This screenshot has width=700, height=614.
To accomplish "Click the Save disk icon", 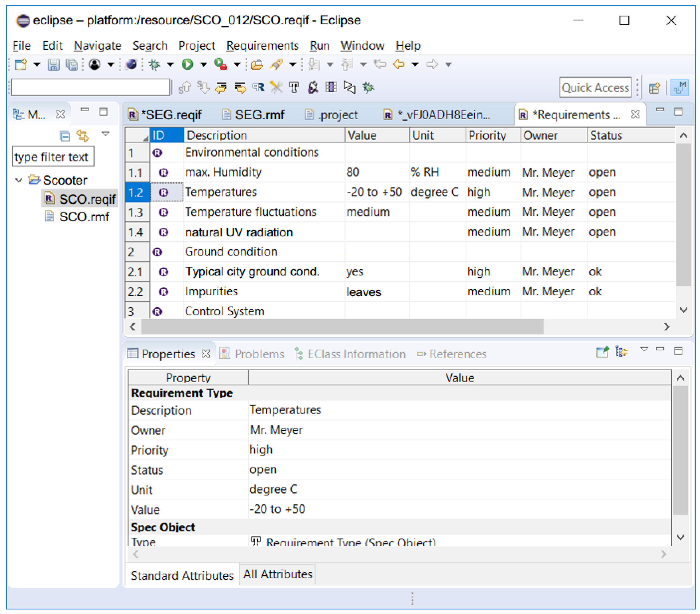I will tap(53, 64).
